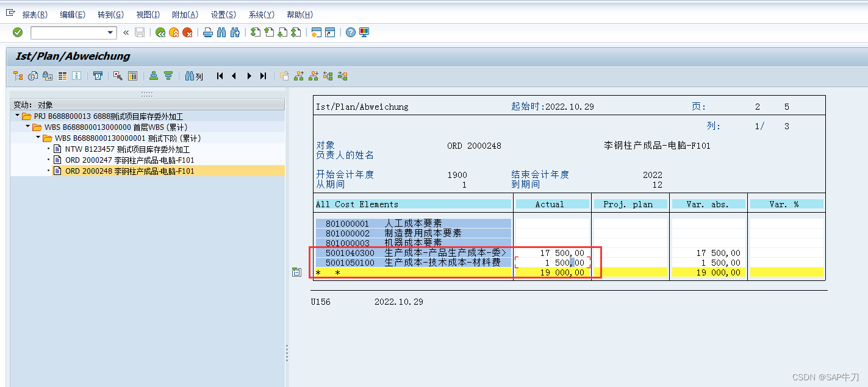The image size is (868, 387).
Task: Open the 附加(A) menu
Action: coord(185,15)
